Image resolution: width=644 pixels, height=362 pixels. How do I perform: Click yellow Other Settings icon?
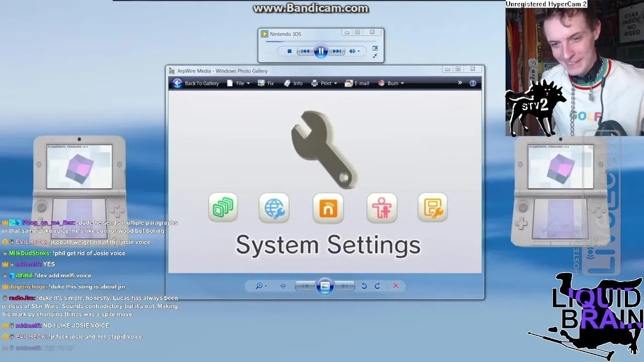pos(433,208)
